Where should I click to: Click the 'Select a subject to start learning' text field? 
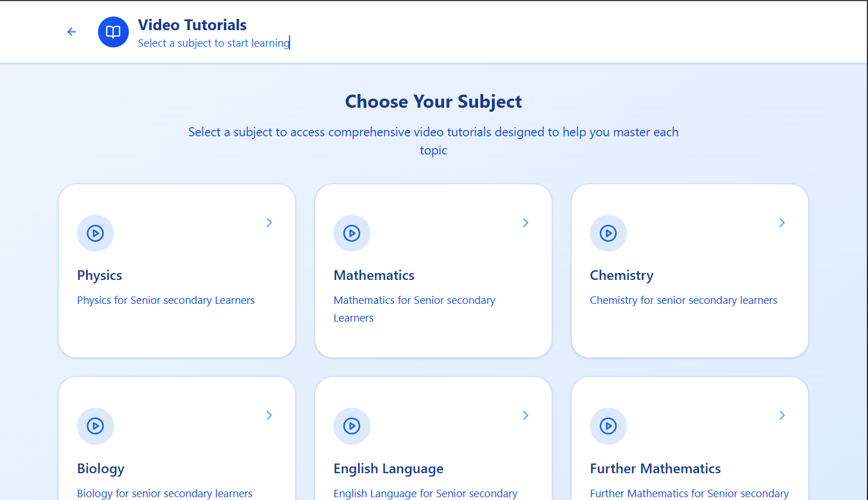point(213,43)
